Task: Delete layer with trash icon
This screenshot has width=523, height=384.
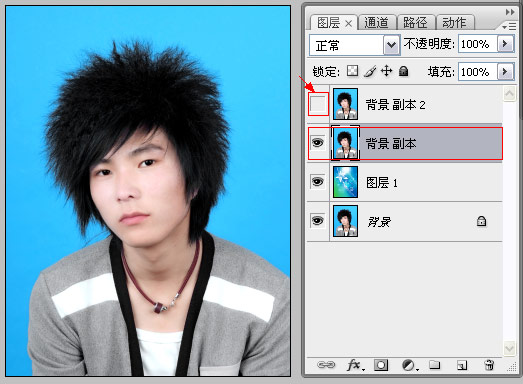Action: click(x=489, y=365)
